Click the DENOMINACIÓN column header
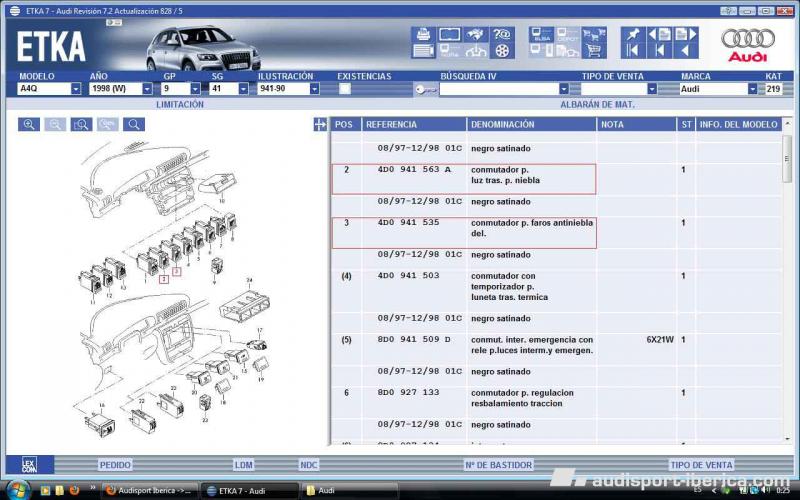 [x=532, y=124]
